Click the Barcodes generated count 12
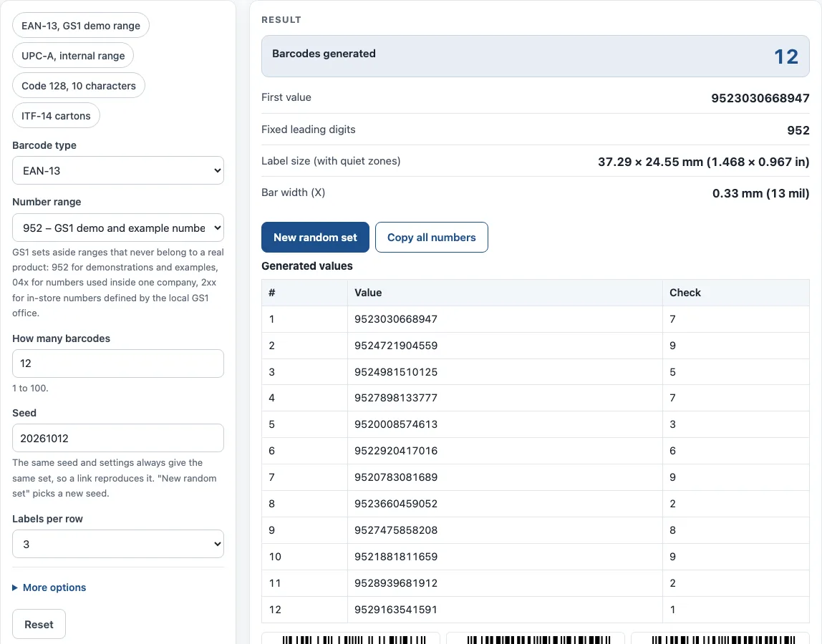Screen dimensions: 822x644 tap(785, 57)
